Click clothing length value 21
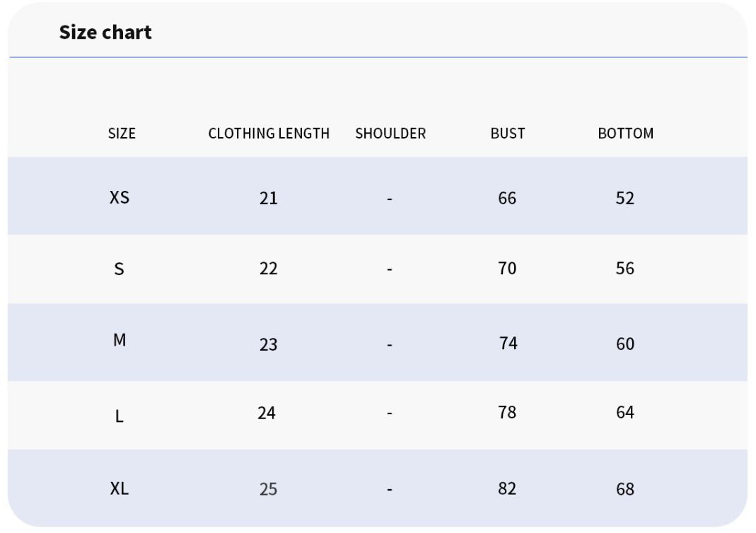 click(269, 198)
